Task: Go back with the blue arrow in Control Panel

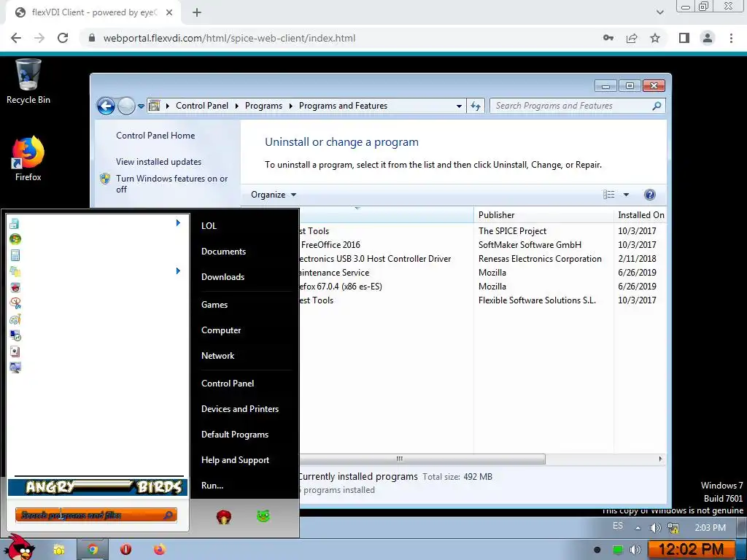Action: click(106, 106)
